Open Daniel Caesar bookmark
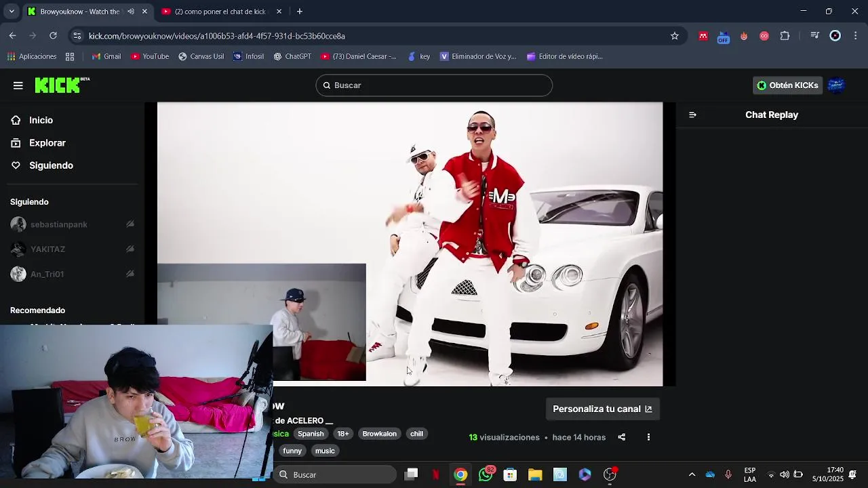The height and width of the screenshot is (488, 868). point(359,56)
